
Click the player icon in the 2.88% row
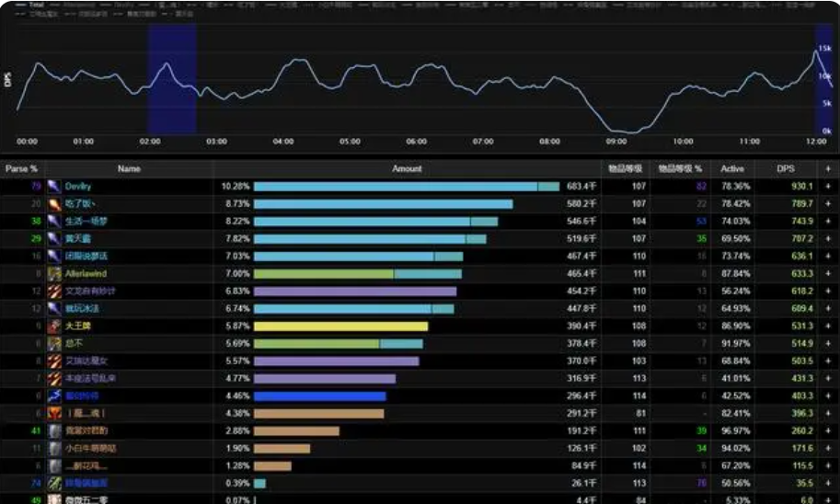[x=54, y=431]
